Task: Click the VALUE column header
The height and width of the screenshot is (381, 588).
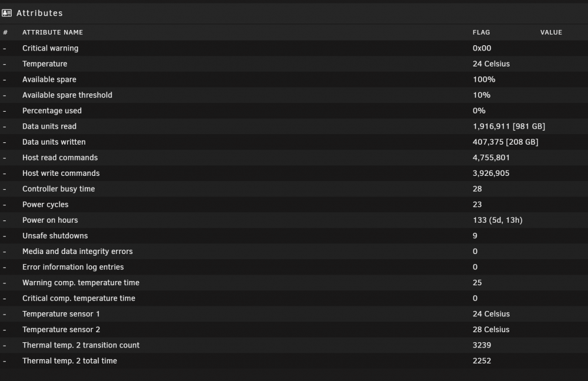Action: (551, 32)
